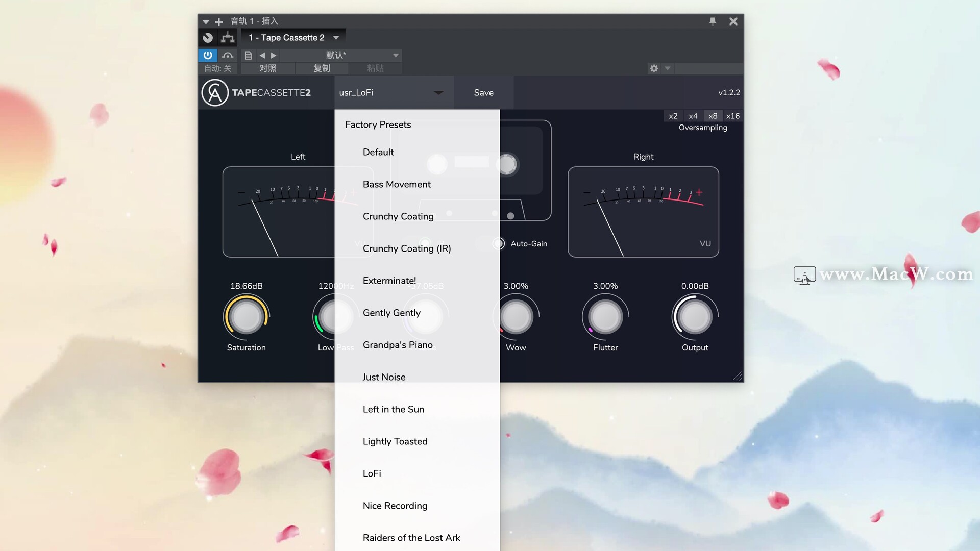Adjust the Saturation knob
Screen dimensions: 980x551
pyautogui.click(x=246, y=316)
